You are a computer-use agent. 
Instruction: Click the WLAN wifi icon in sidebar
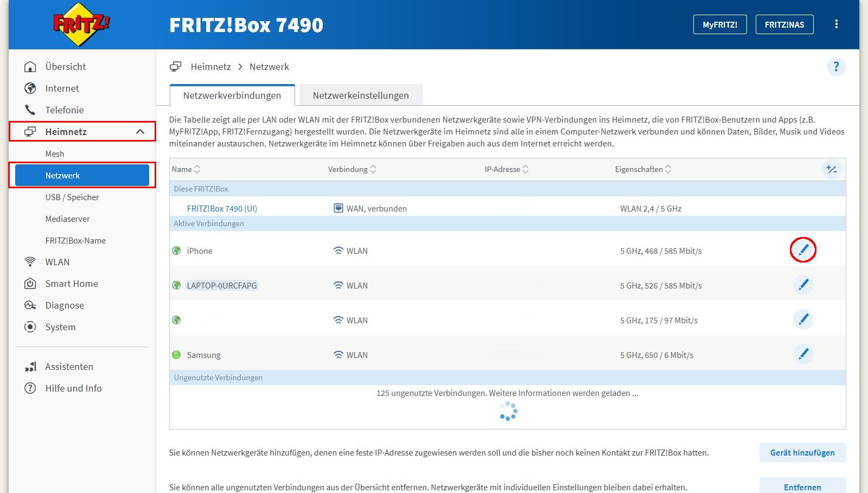[x=30, y=262]
